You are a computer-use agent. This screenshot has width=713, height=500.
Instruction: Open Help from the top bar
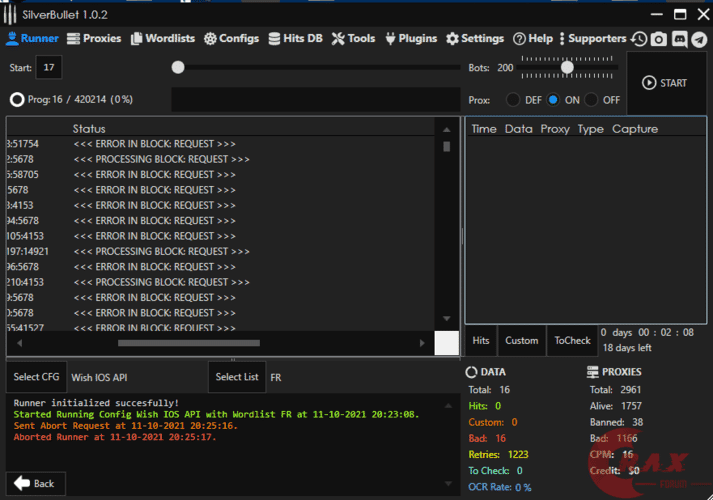pyautogui.click(x=533, y=39)
